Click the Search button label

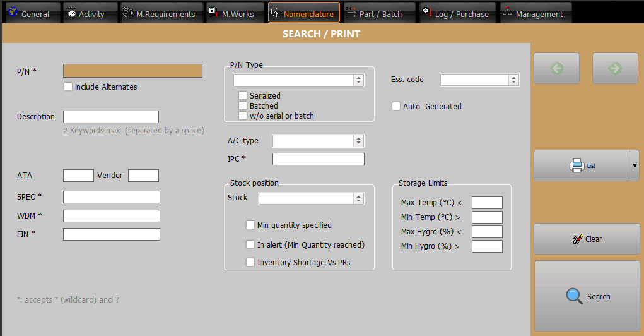(x=599, y=296)
